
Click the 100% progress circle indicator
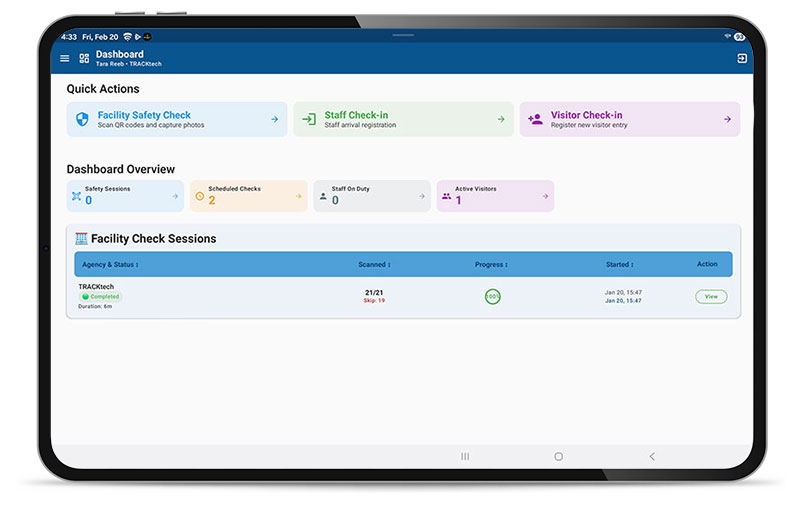click(x=492, y=297)
